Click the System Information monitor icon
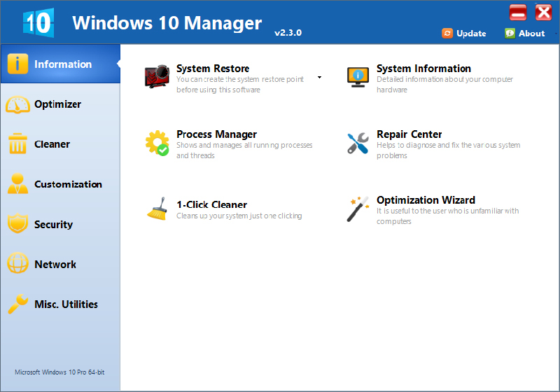 (358, 77)
